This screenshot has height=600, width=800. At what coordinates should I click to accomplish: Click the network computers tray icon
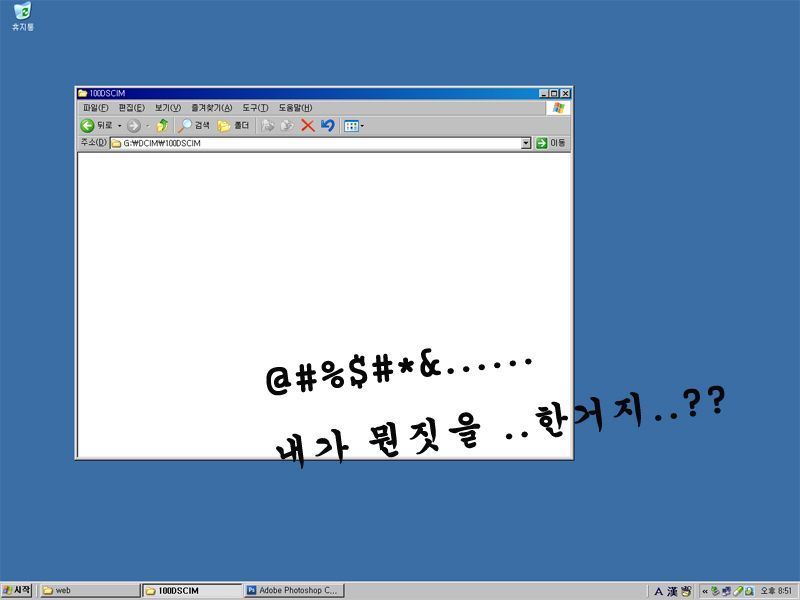click(x=727, y=591)
